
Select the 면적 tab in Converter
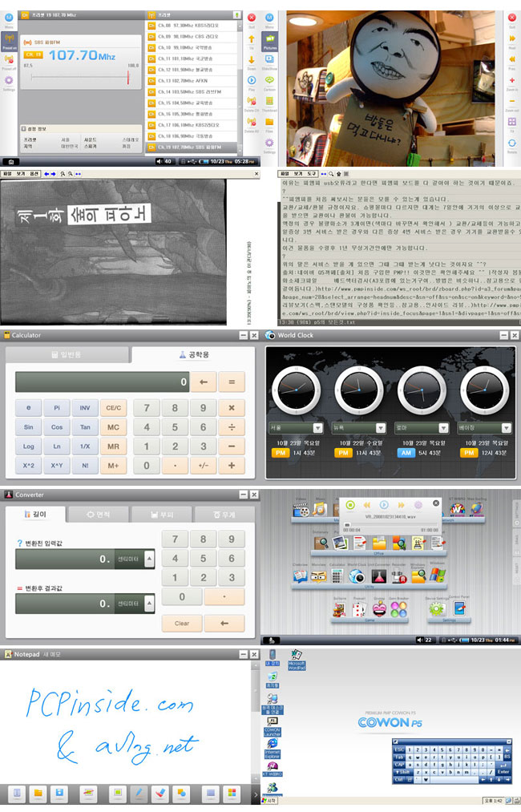point(99,515)
